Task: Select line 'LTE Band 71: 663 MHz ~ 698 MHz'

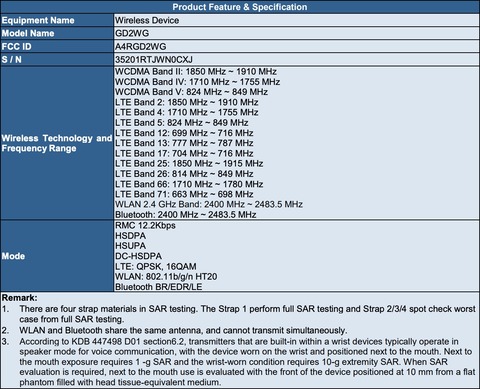Action: 184,194
